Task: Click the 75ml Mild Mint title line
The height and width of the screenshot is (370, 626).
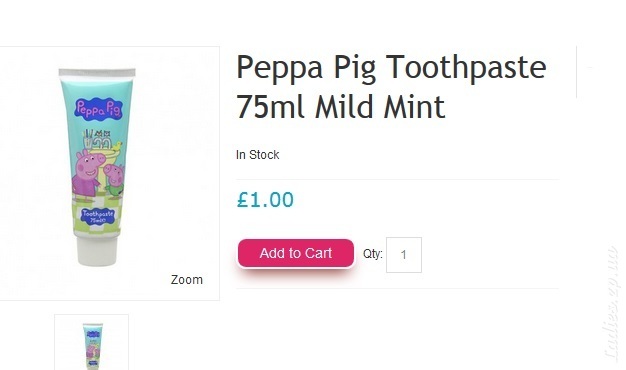Action: tap(341, 107)
